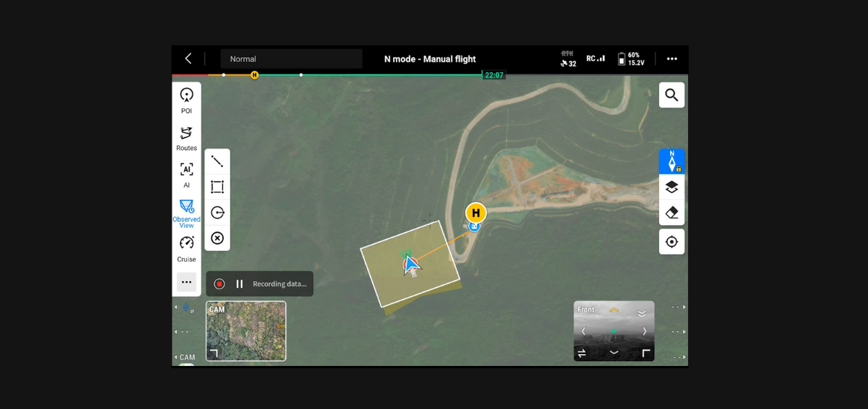Pause the data recording
The height and width of the screenshot is (409, 868).
tap(239, 283)
